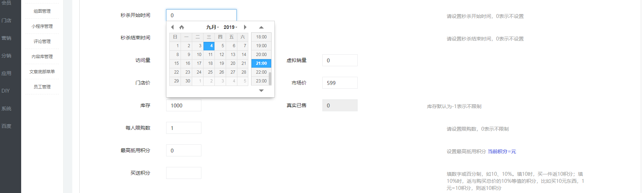Open 员工管理 in the submenu
This screenshot has height=193, width=644.
tap(42, 87)
